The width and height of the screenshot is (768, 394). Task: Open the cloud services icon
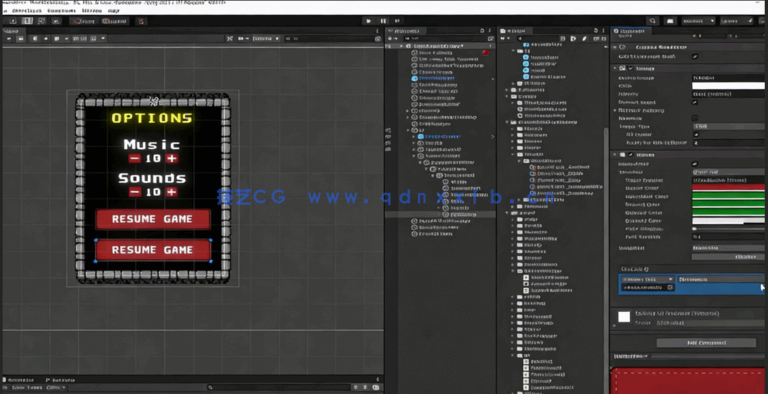click(670, 21)
